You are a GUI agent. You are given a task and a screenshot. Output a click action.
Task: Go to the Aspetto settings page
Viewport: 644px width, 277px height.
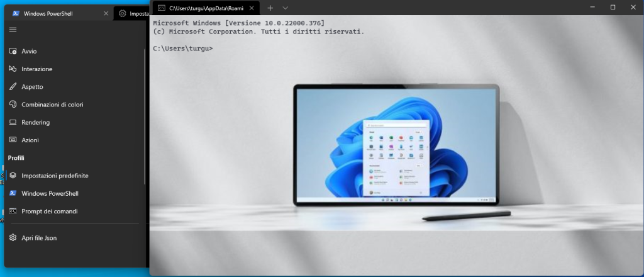32,87
